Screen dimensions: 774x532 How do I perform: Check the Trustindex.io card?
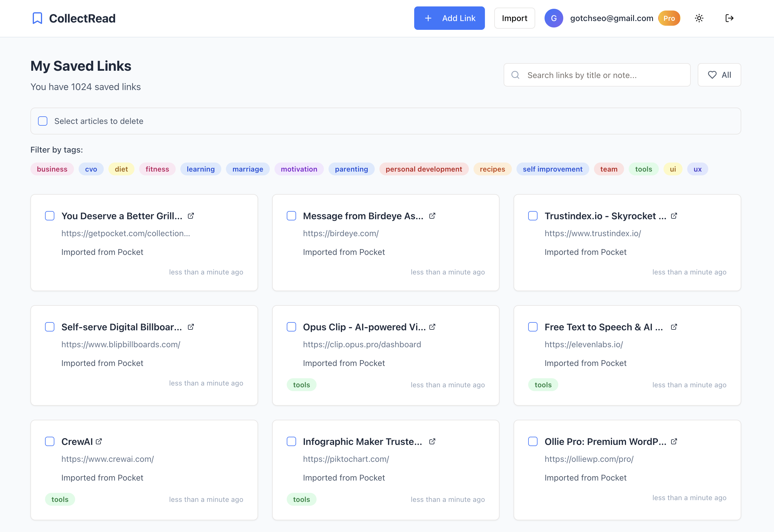coord(533,216)
